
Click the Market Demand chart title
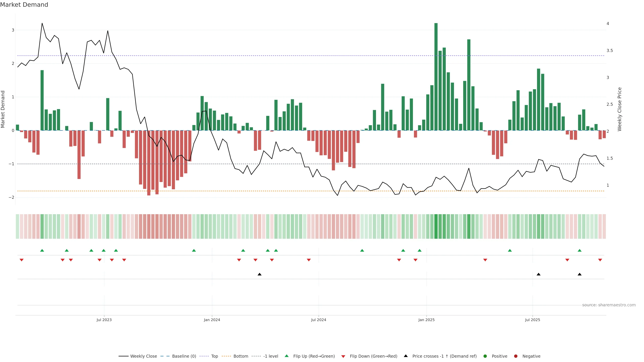24,5
